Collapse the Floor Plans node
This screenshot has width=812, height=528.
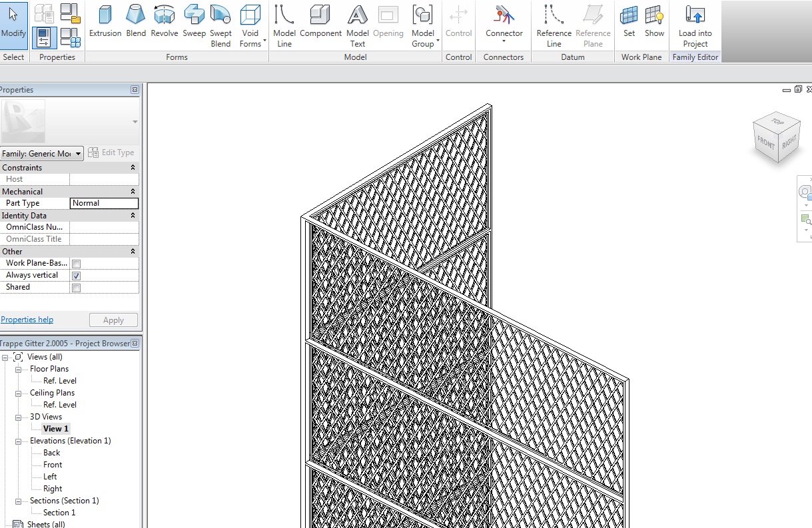[19, 369]
